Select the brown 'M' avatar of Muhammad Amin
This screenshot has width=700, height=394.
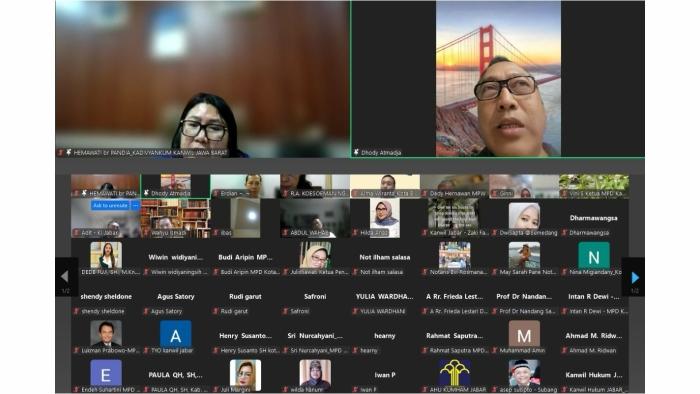tap(524, 334)
